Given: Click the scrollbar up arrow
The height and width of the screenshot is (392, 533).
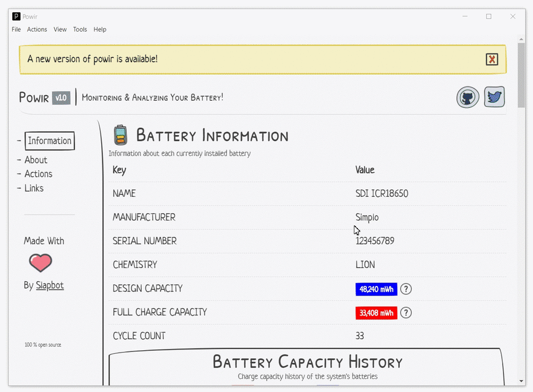Looking at the screenshot, I should coord(521,39).
